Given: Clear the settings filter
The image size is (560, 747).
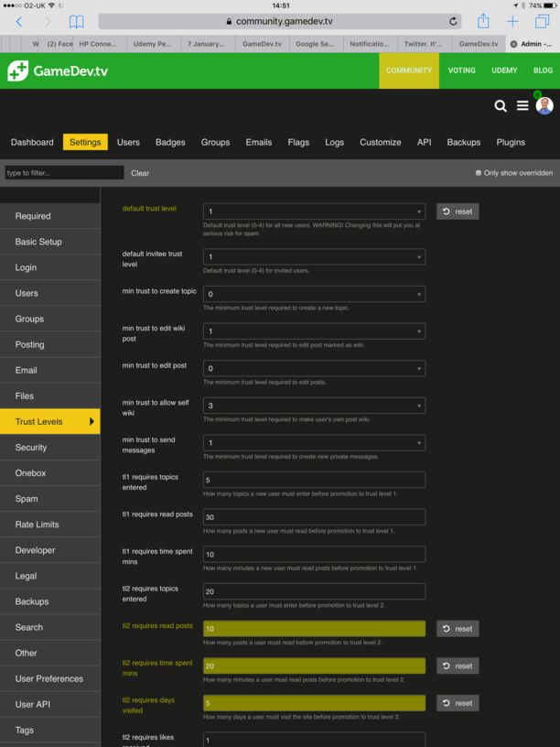Looking at the screenshot, I should pos(140,173).
